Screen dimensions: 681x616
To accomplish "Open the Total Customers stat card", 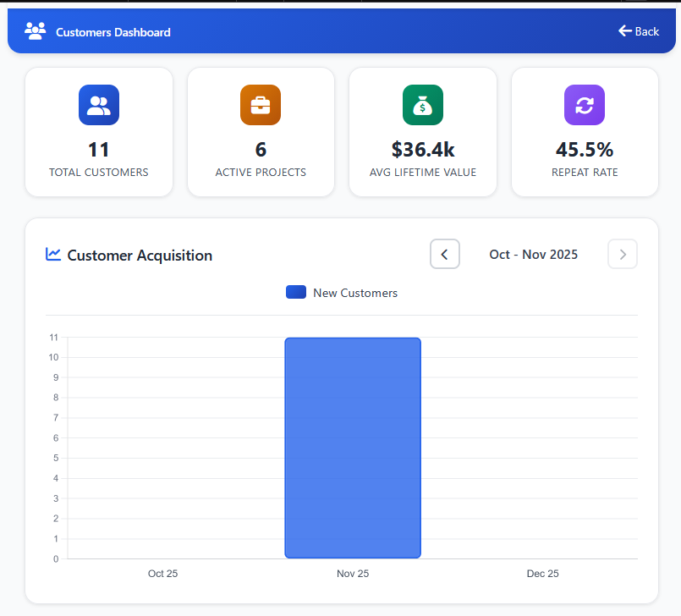I will pos(99,132).
